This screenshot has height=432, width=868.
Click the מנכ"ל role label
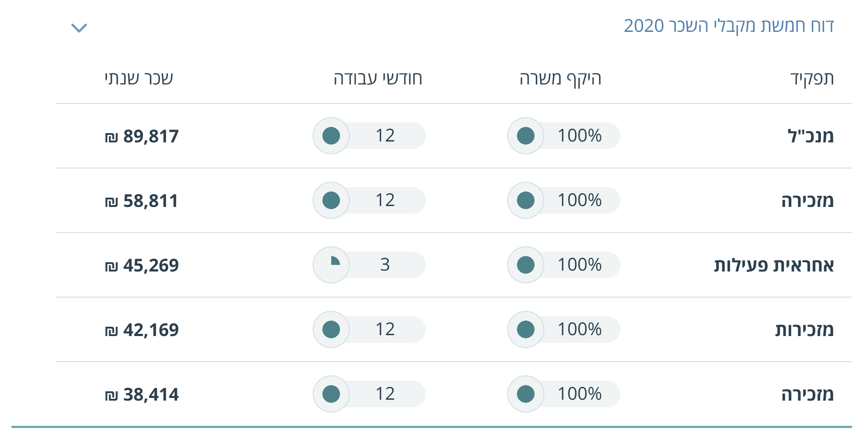[x=811, y=136]
